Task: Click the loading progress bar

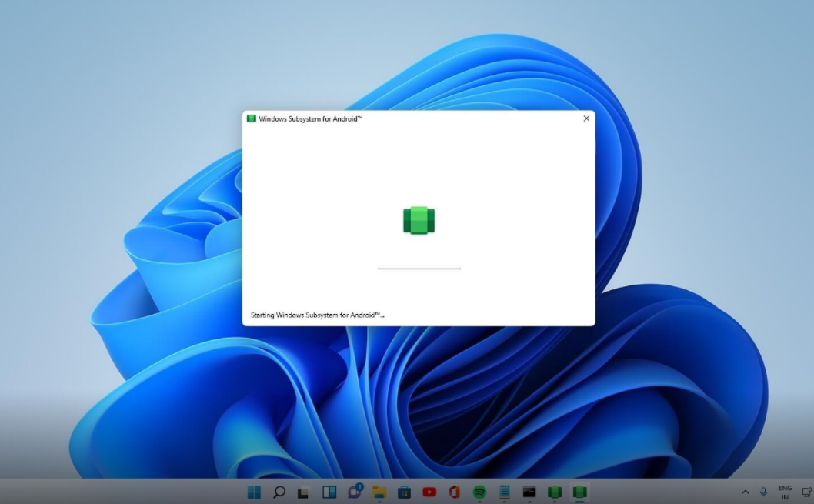Action: 419,269
